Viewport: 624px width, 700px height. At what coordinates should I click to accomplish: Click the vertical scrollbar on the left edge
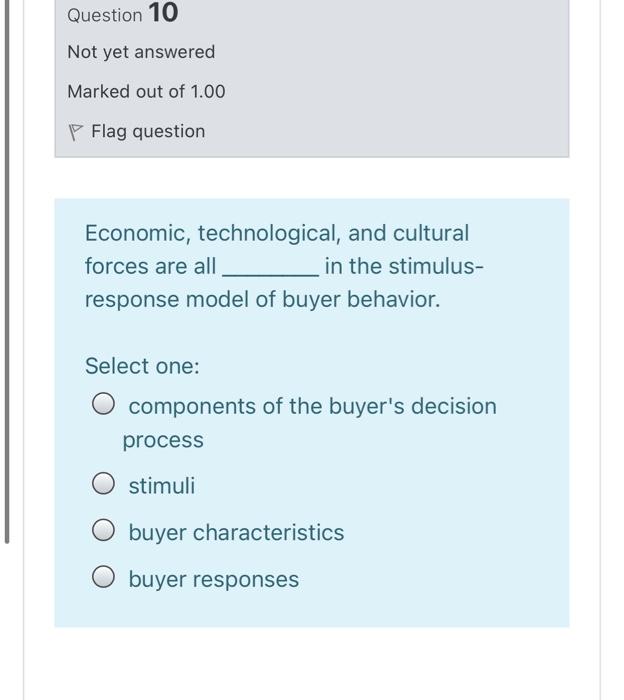[8, 270]
